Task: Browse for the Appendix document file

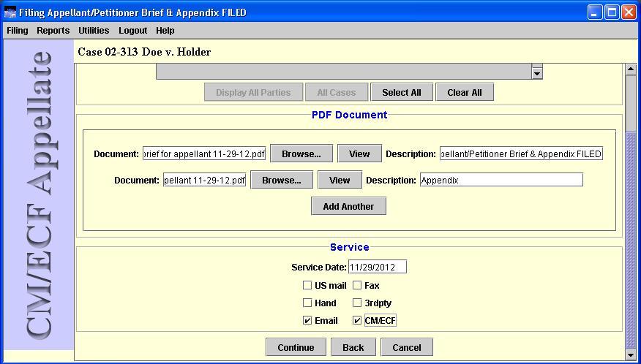Action: click(x=282, y=180)
